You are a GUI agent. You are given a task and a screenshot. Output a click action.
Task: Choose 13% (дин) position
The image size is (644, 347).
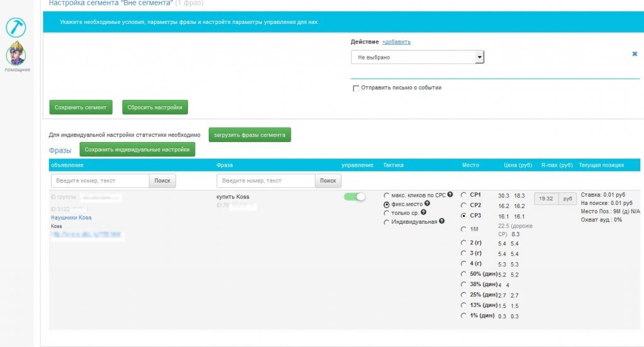pos(464,305)
